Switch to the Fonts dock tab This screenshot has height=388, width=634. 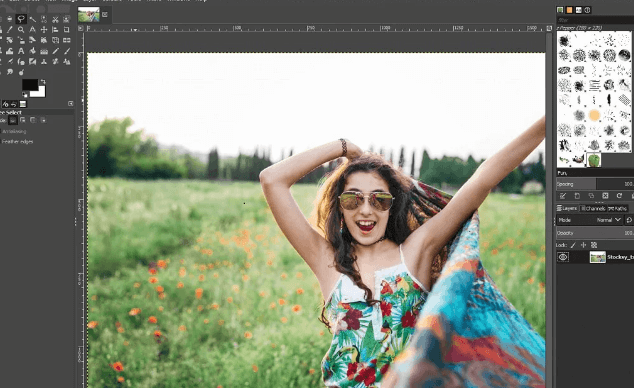tap(579, 10)
